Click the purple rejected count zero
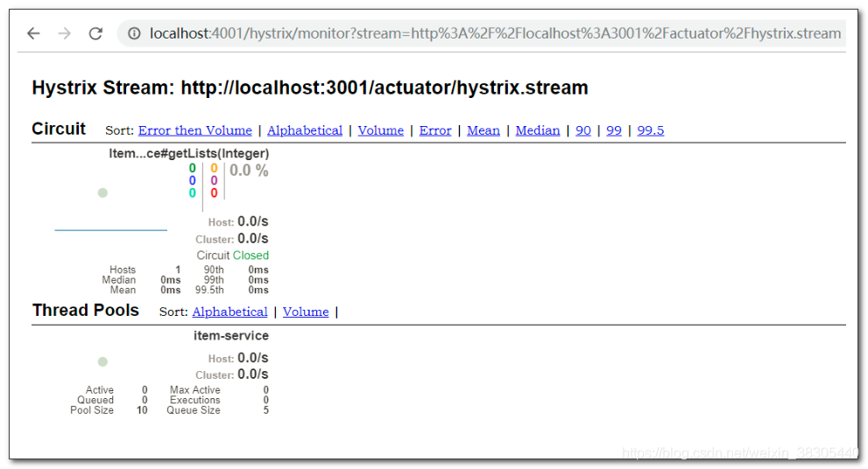The width and height of the screenshot is (868, 469). (214, 181)
